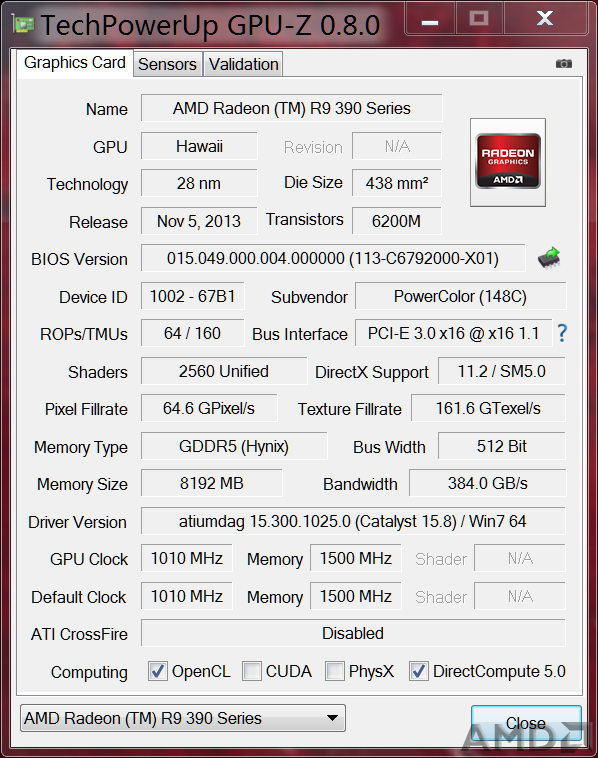Click the Pixel Fillrate value 64.6 GPixel/s
This screenshot has width=598, height=758.
pos(209,408)
